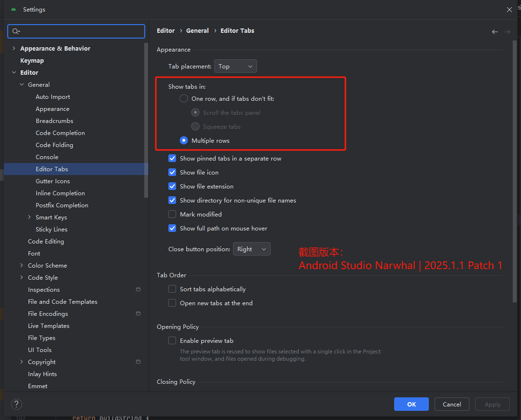Screen dimensions: 521x420
Task: Collapse the Editor tree node
Action: point(14,72)
